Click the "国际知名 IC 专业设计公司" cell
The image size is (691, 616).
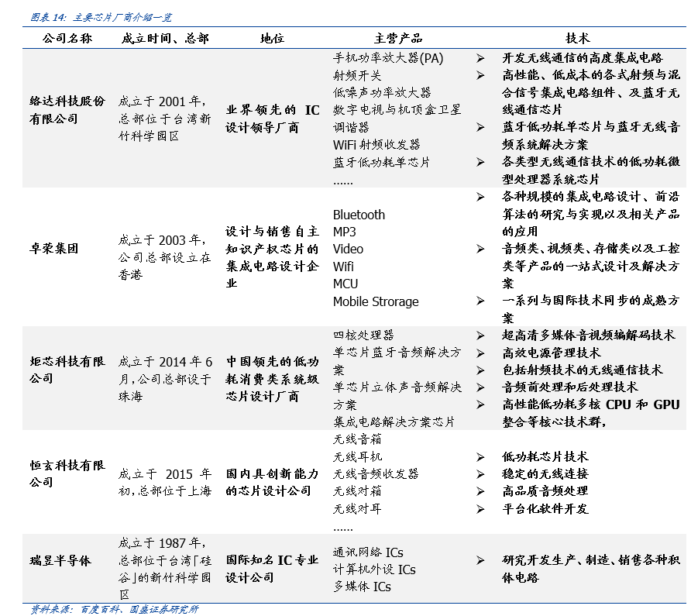273,570
